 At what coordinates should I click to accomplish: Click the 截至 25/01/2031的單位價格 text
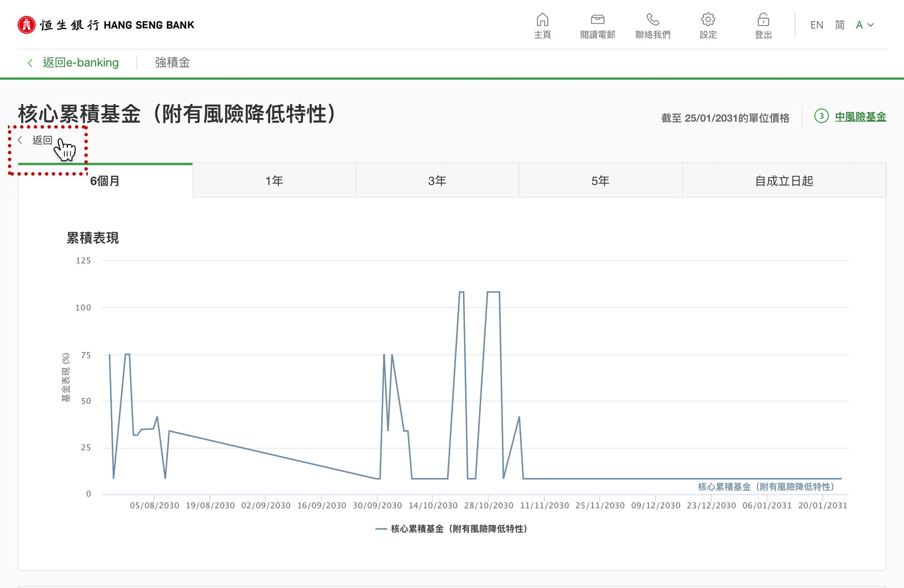click(x=725, y=118)
